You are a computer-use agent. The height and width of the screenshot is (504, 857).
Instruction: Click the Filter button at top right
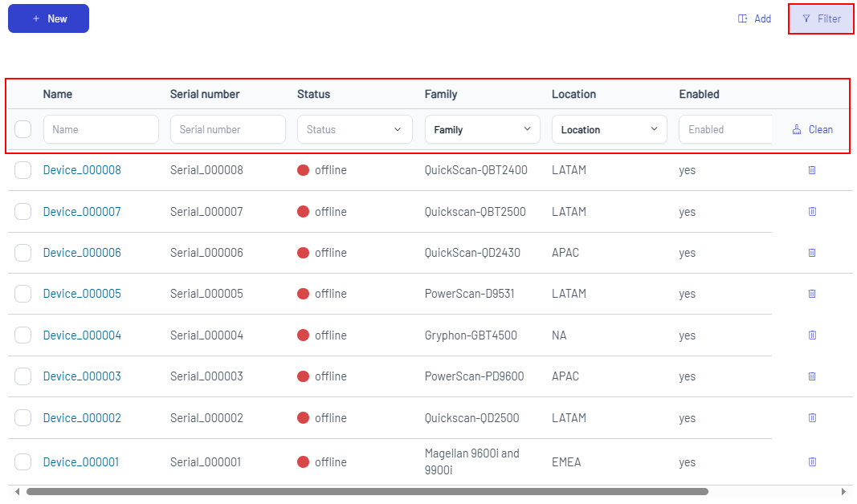(x=821, y=18)
